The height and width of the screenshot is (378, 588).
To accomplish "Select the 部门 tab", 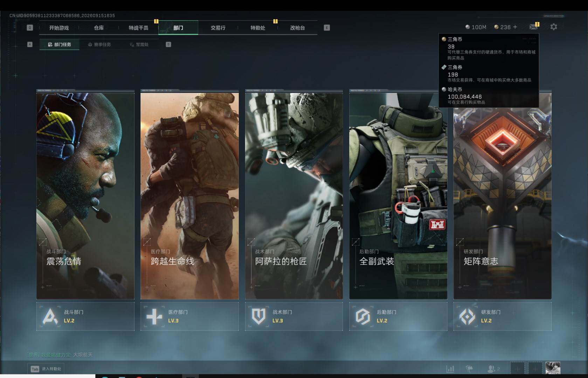I will pos(178,28).
